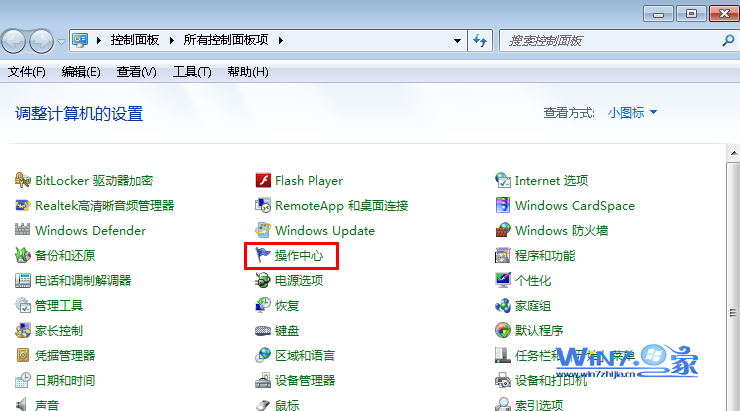Expand the root arrow before 控制面板 breadcrumb
740x411 pixels.
coord(99,41)
